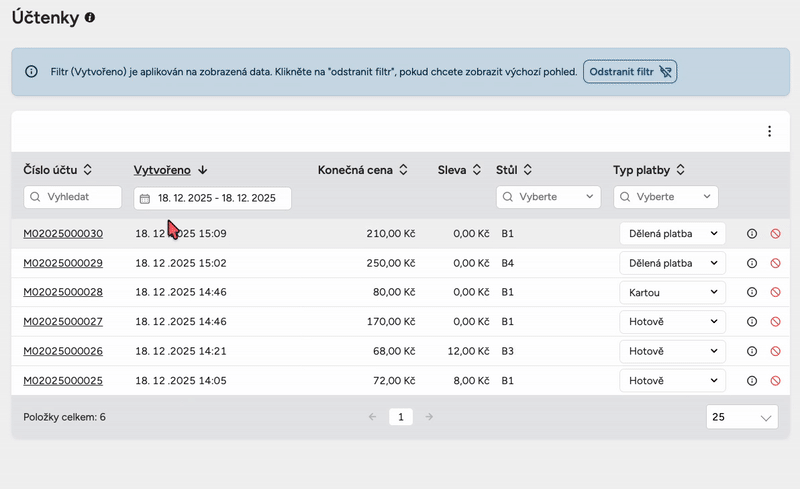Open the Typ platby filter dropdown
The height and width of the screenshot is (489, 800).
pyautogui.click(x=665, y=198)
